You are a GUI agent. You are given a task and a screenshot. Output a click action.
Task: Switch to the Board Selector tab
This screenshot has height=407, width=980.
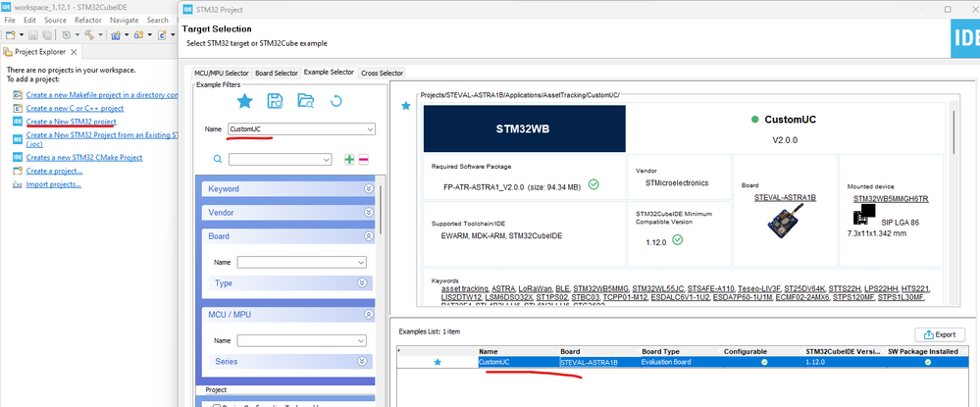277,74
